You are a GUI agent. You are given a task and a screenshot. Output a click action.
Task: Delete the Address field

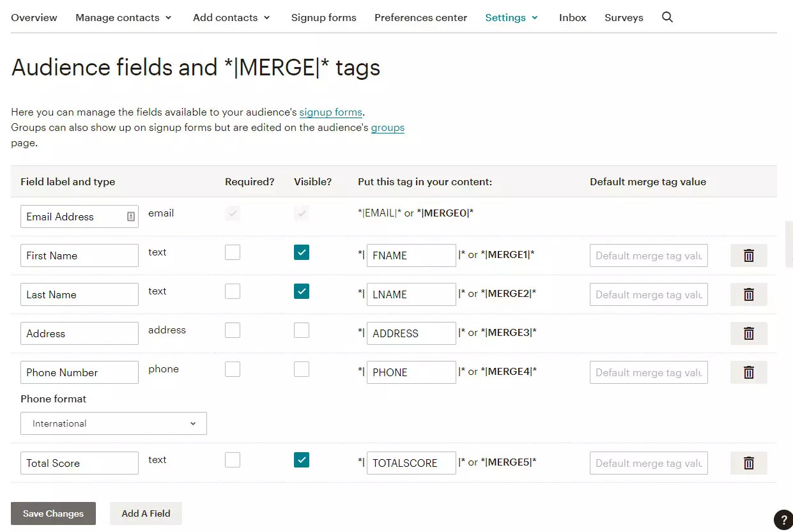tap(749, 333)
